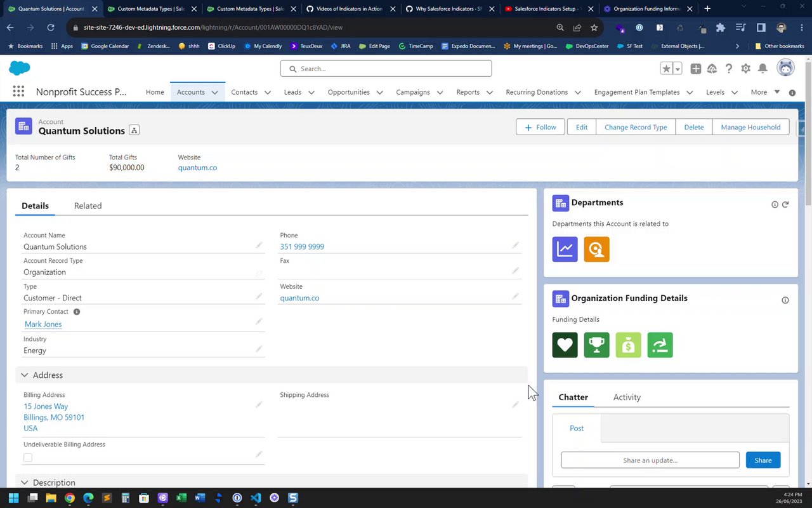Open the Accounts tab dropdown chevron
The width and height of the screenshot is (812, 508).
tap(214, 92)
